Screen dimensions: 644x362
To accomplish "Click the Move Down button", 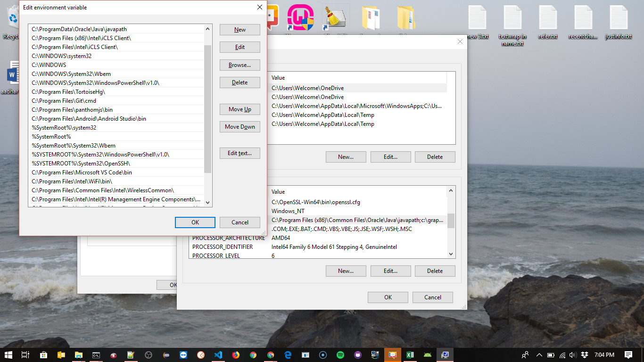I will point(240,127).
